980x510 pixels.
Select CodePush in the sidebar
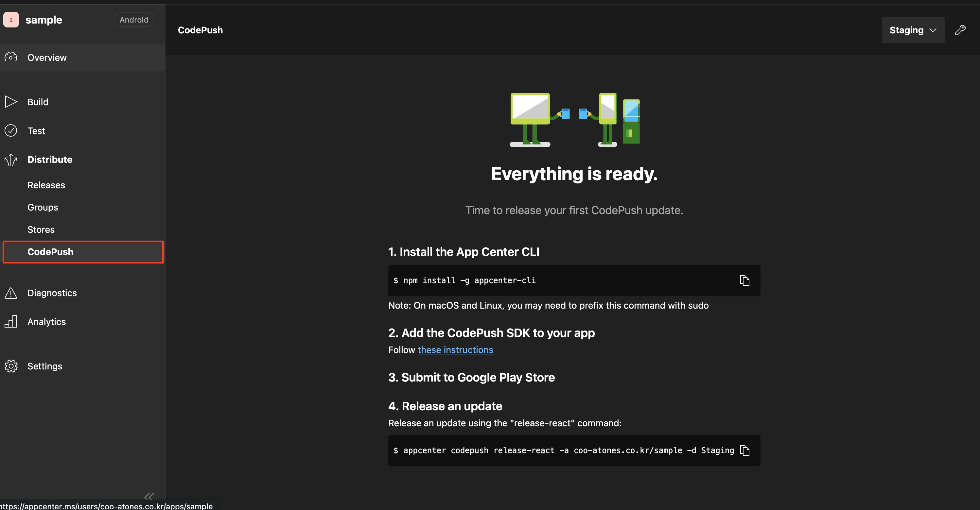pos(50,252)
